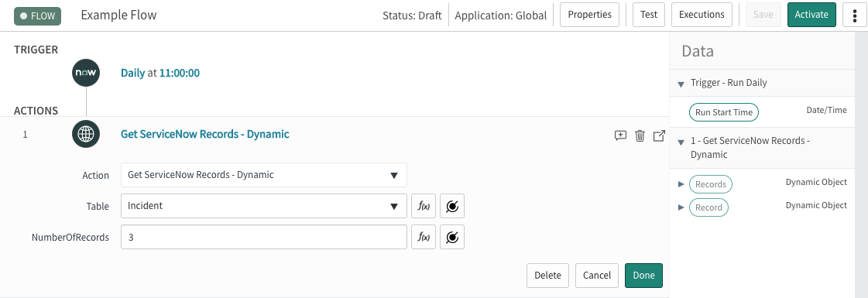868x298 pixels.
Task: Click the Application: Global text
Action: point(500,15)
